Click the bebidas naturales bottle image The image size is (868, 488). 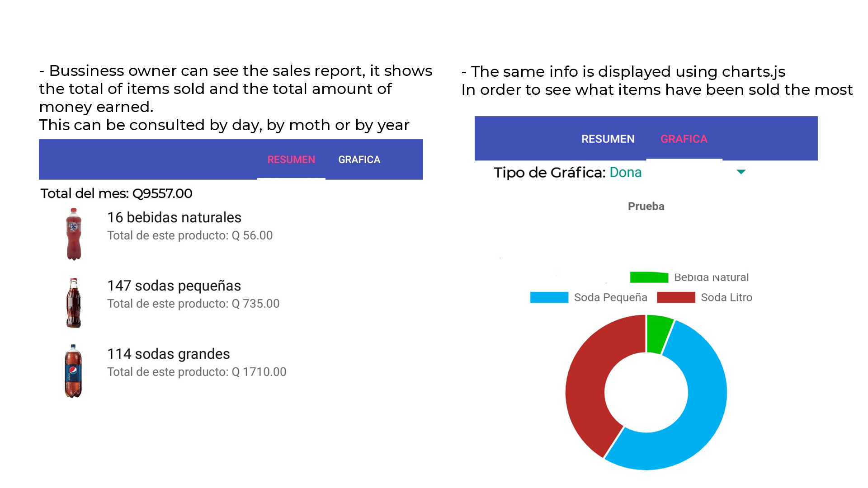(74, 234)
